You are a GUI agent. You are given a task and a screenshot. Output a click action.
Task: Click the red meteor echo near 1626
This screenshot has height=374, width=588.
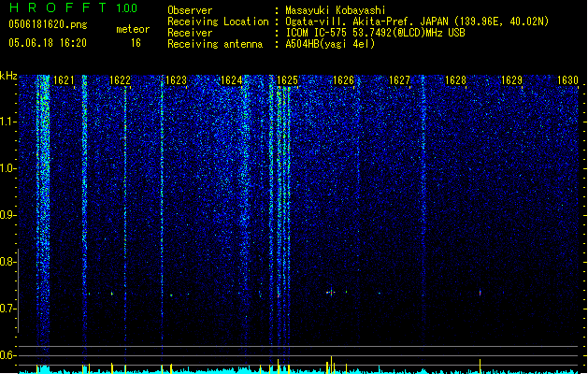point(331,293)
